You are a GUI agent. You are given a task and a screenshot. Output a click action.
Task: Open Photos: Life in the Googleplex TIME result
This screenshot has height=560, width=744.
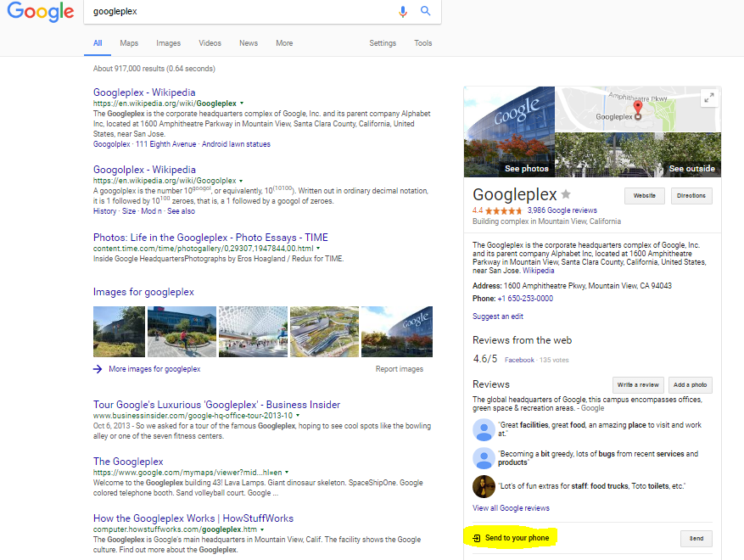tap(210, 238)
